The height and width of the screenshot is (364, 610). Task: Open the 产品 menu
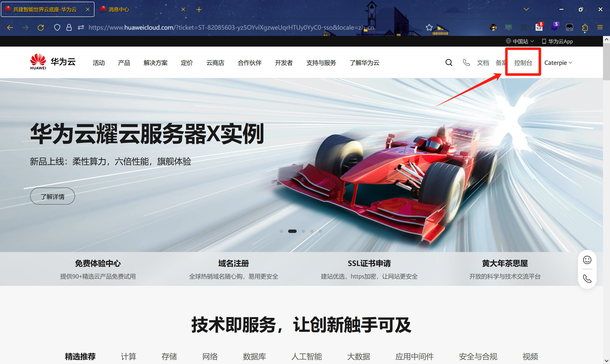pos(124,63)
